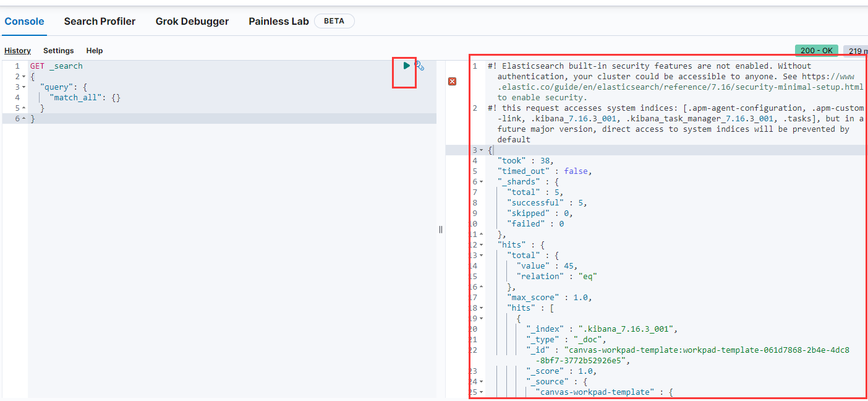Image resolution: width=868 pixels, height=401 pixels.
Task: Click line number 1 in request gutter
Action: 17,66
